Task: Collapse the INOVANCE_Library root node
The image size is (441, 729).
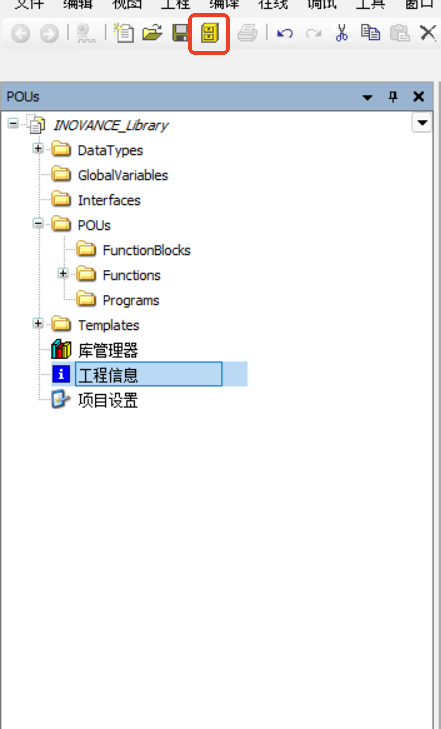Action: tap(13, 124)
